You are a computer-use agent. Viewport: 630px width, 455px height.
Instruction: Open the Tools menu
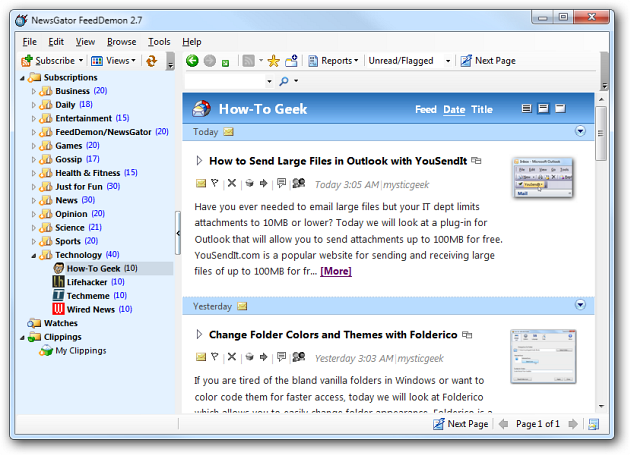point(159,42)
